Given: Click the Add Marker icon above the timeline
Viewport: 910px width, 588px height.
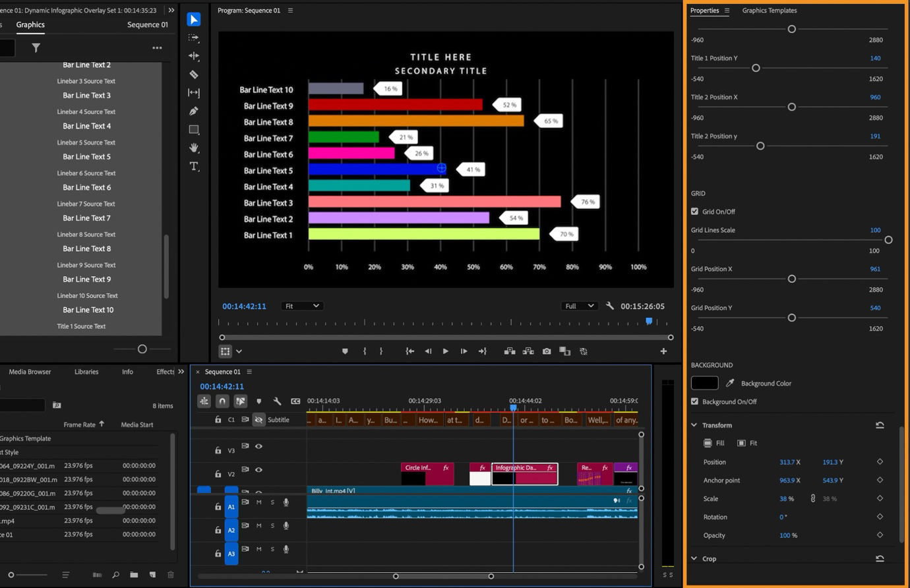Looking at the screenshot, I should 259,401.
